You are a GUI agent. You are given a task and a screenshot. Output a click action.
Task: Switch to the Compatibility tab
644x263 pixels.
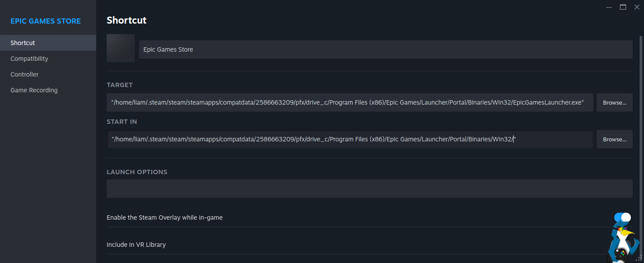[x=29, y=59]
